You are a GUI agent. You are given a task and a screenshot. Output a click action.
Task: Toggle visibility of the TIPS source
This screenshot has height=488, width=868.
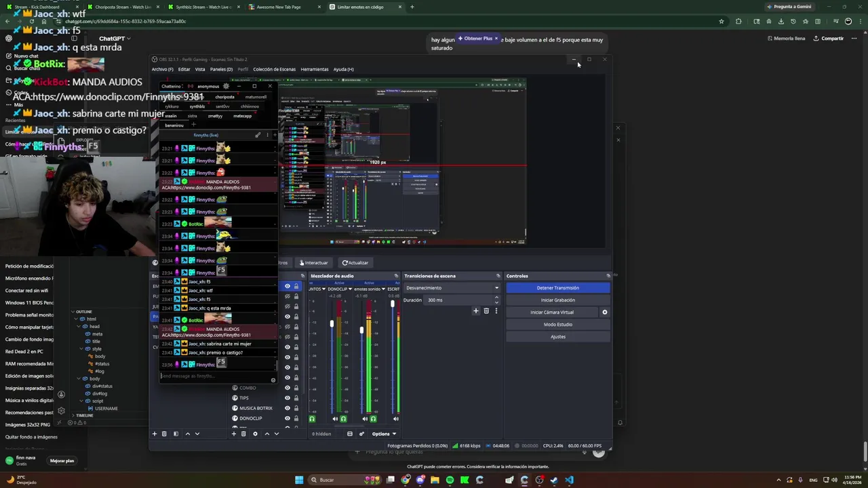288,398
